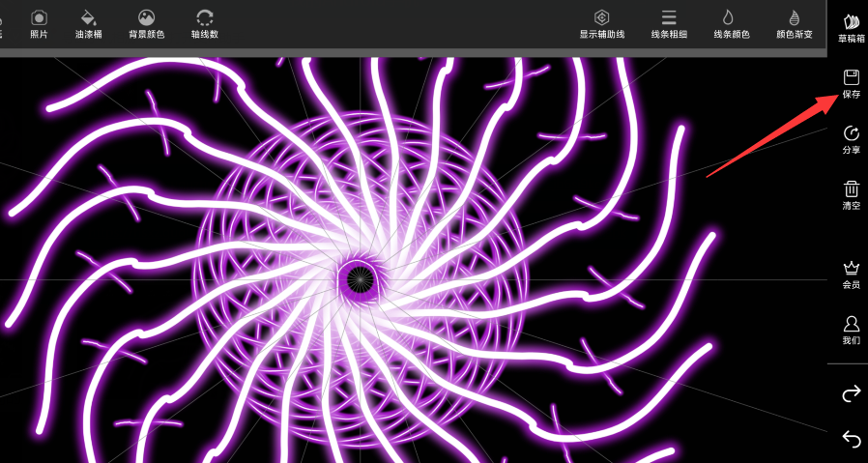Open 线条颜色 line color picker
Viewport: 868px width, 463px height.
(732, 24)
